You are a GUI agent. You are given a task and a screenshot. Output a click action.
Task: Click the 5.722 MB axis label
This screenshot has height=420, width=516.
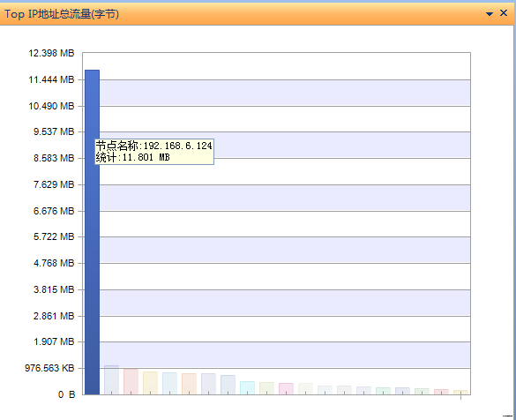tap(54, 236)
